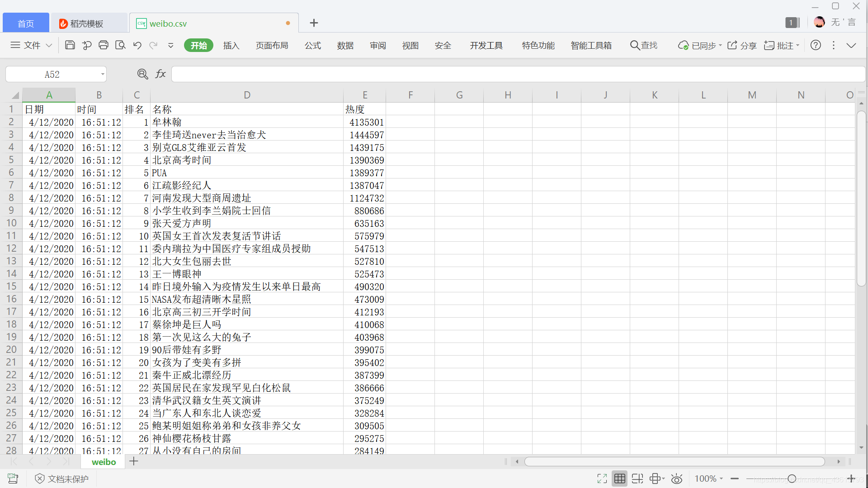Go to last sheet navigation arrow
Image resolution: width=868 pixels, height=488 pixels.
(x=66, y=461)
